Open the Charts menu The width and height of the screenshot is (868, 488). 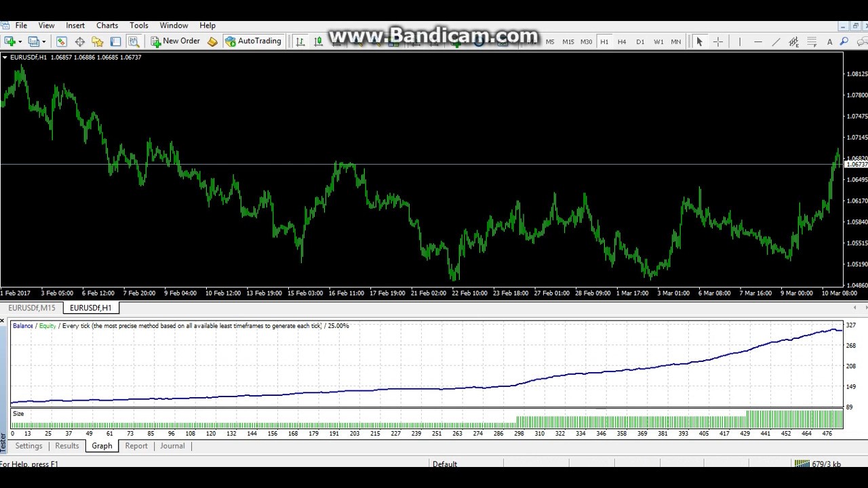[x=107, y=25]
